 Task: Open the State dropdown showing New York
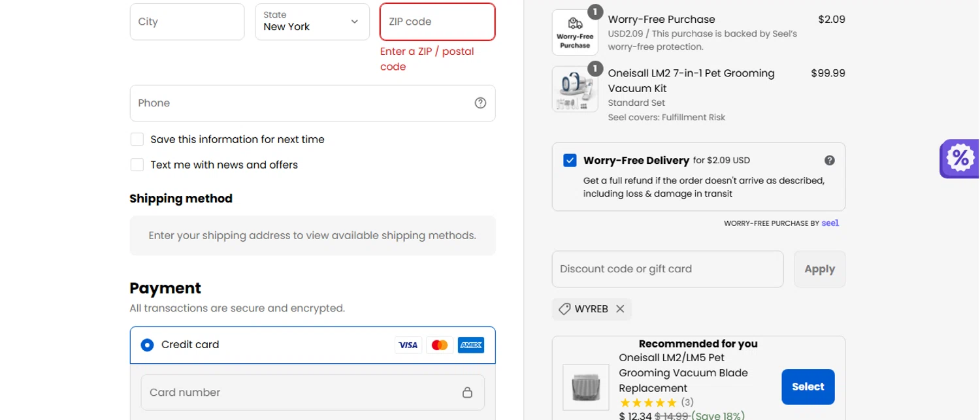tap(312, 22)
